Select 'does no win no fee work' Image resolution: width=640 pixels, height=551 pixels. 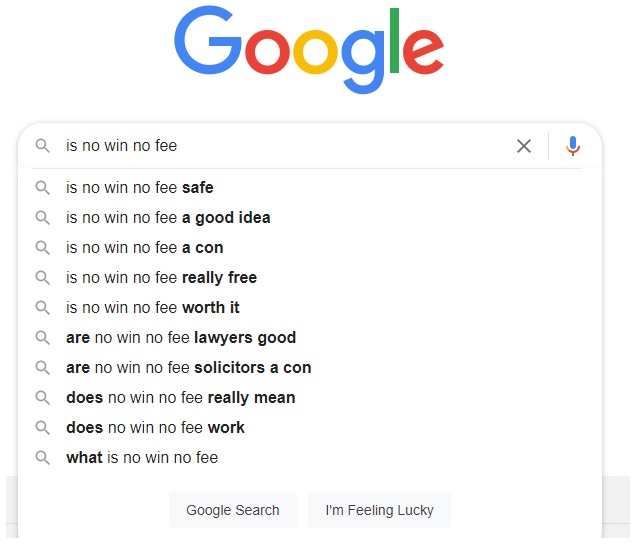(x=155, y=427)
